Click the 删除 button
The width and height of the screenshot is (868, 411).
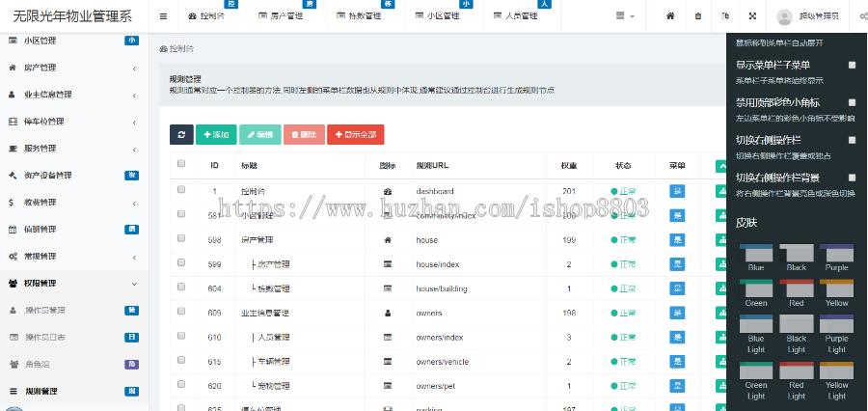click(304, 135)
